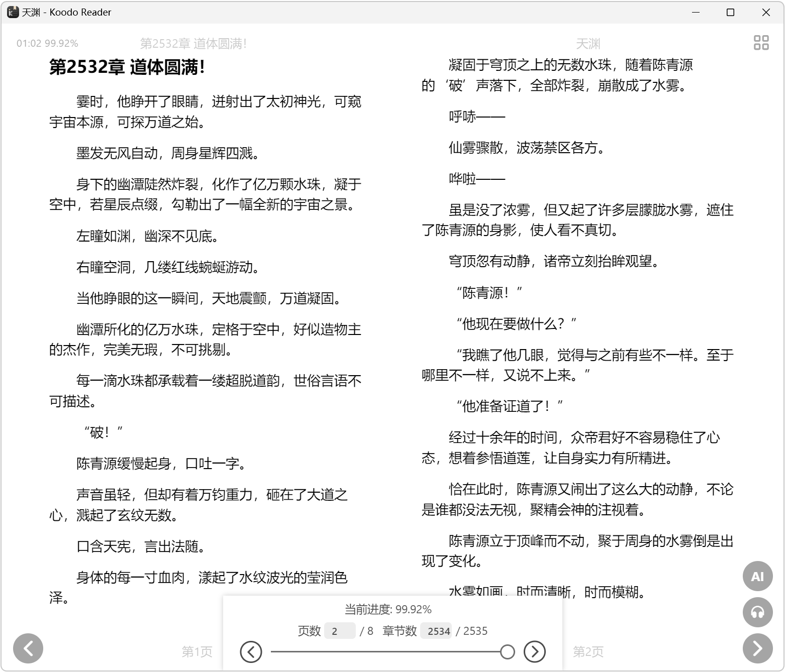Minimize the Koodo Reader window
This screenshot has width=785, height=672.
(x=696, y=12)
